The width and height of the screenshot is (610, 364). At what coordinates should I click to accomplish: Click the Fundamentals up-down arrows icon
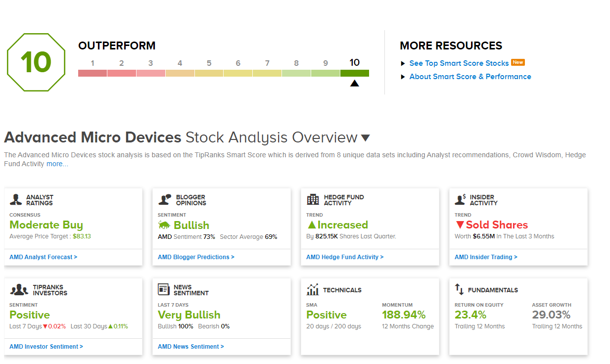point(459,289)
